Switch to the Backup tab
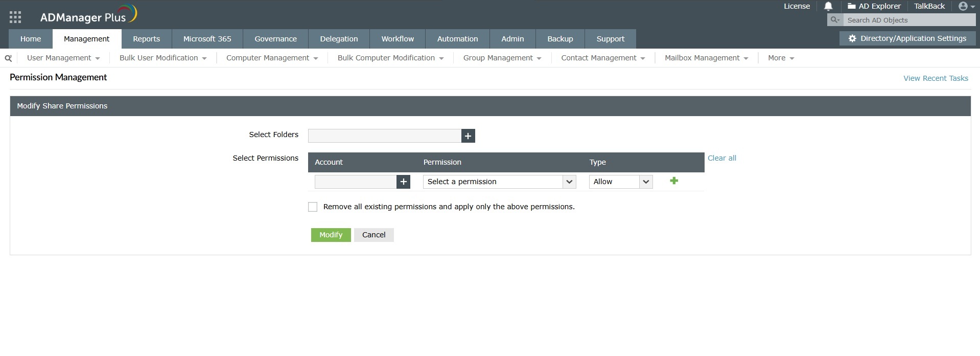Screen dimensions: 980x356 560,39
